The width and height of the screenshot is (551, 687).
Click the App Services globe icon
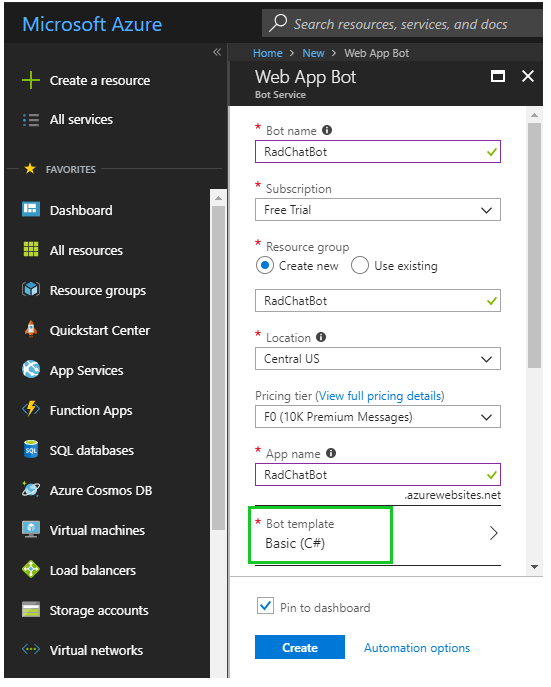click(x=31, y=369)
